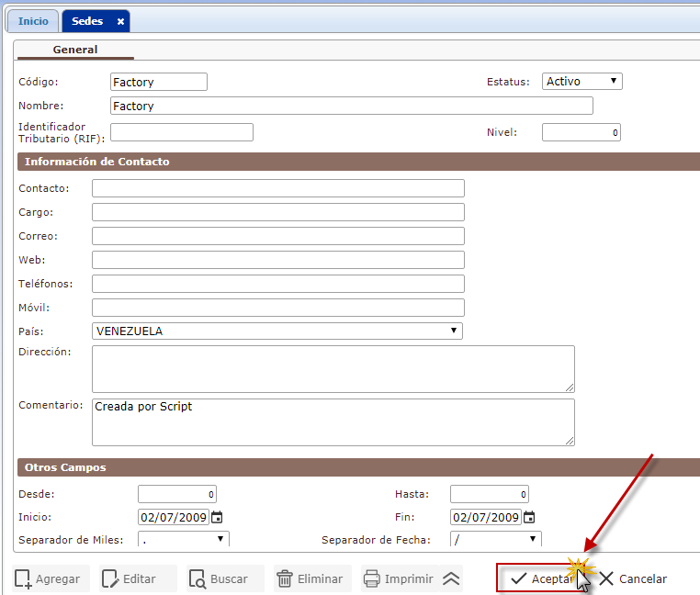
Task: Click the Aceptar button
Action: (541, 578)
